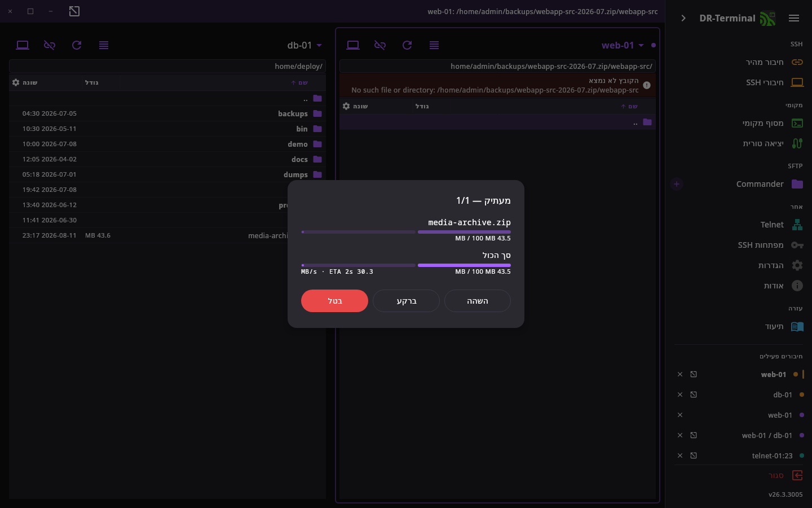Click the laptop icon in web-01 pane toolbar

pyautogui.click(x=353, y=45)
